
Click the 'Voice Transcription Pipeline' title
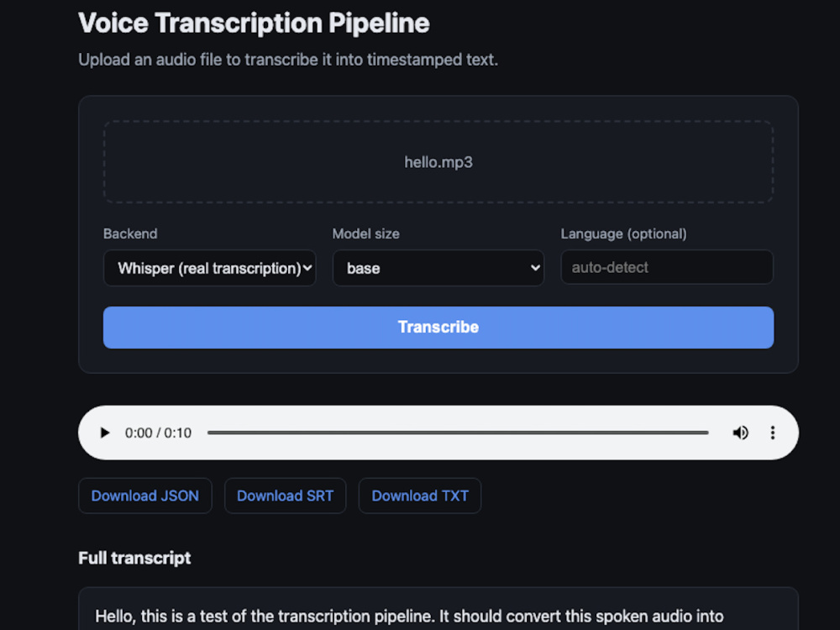[254, 23]
